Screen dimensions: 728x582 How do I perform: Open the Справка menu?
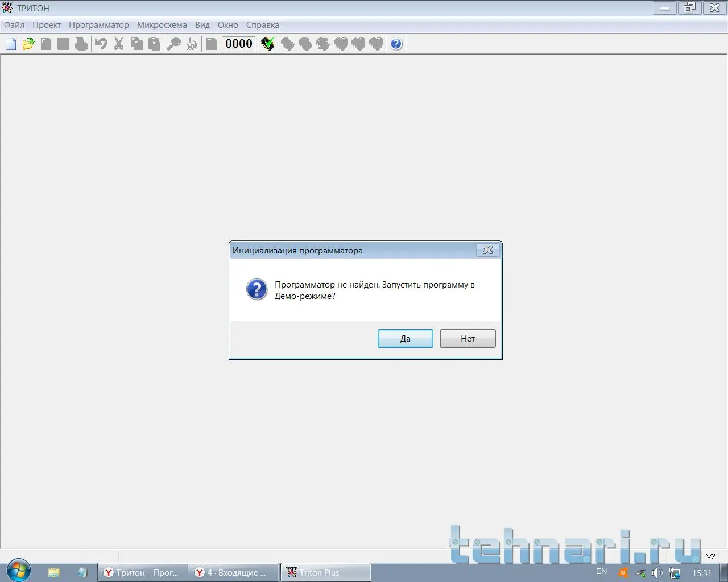[263, 25]
